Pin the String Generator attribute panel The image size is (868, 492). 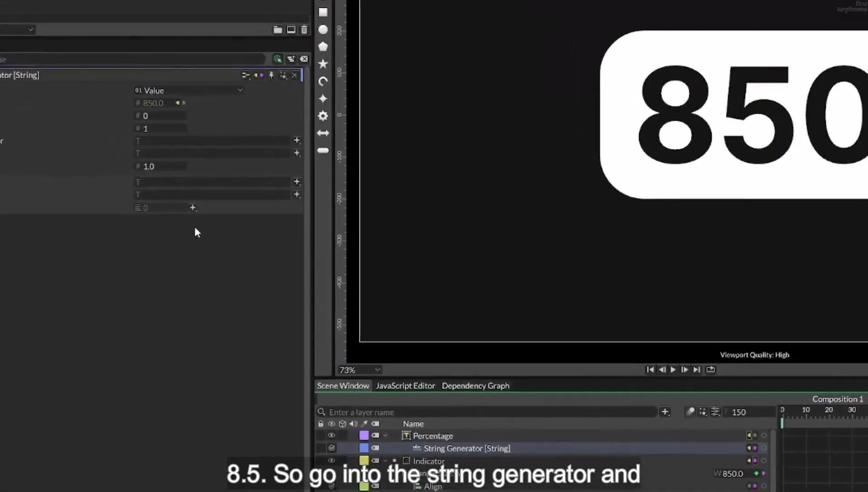point(271,75)
